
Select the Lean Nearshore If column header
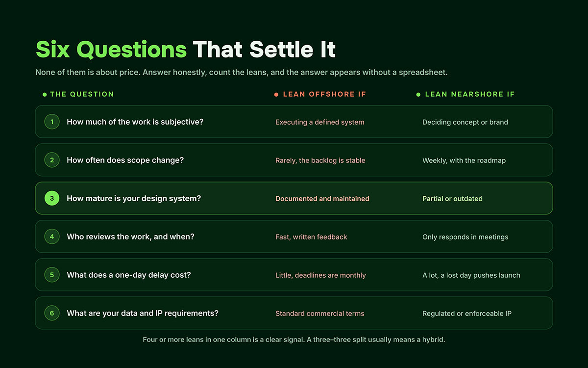(470, 94)
